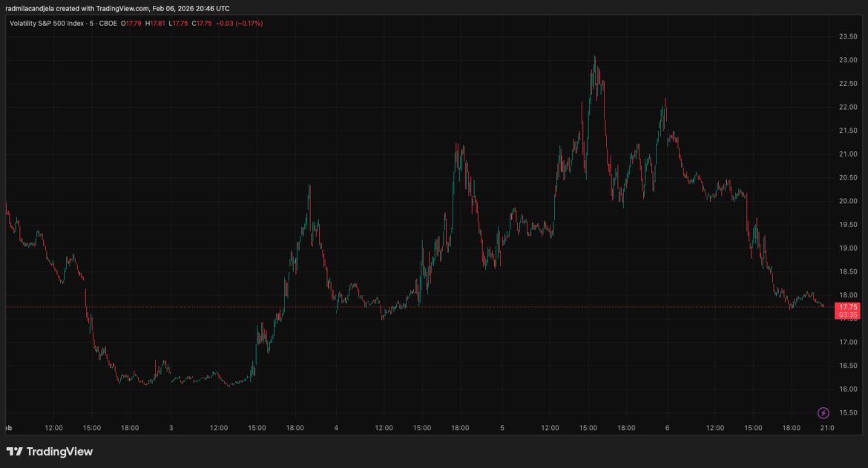Click the TradingView wordmark link

point(59,451)
